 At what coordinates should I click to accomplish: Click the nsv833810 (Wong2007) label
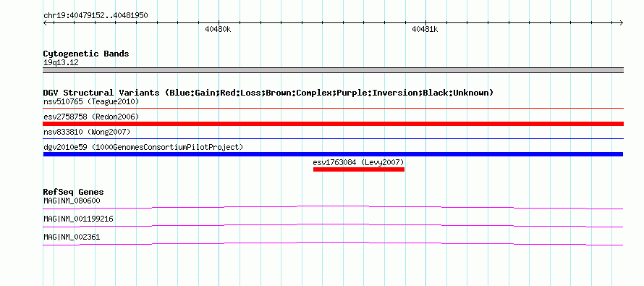point(87,132)
